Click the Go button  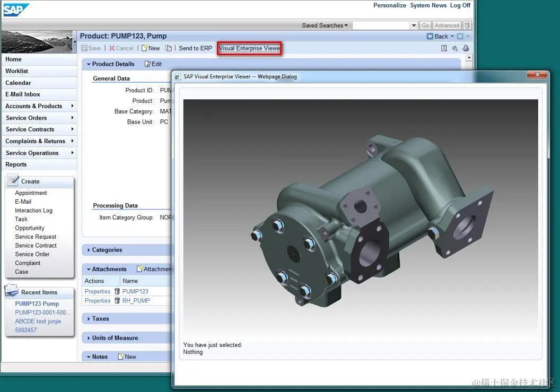point(425,25)
